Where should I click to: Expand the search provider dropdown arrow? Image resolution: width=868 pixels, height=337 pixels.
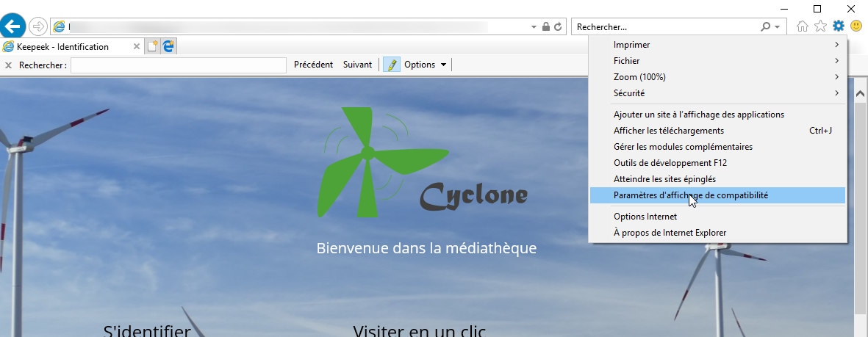(777, 26)
